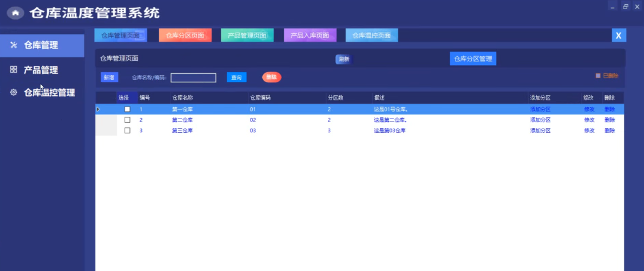Click the 查询 search button
The image size is (644, 271).
pyautogui.click(x=237, y=77)
